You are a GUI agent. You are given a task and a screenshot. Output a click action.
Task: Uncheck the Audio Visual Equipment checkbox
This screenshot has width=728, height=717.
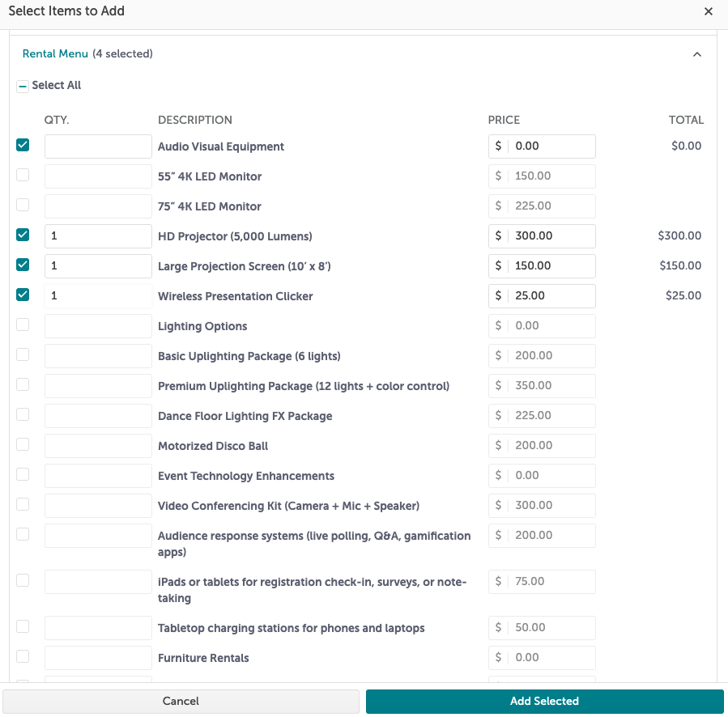(23, 145)
